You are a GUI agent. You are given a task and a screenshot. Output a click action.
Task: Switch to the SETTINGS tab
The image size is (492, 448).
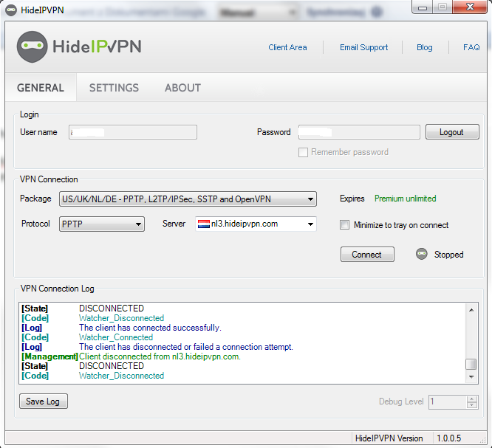[114, 88]
